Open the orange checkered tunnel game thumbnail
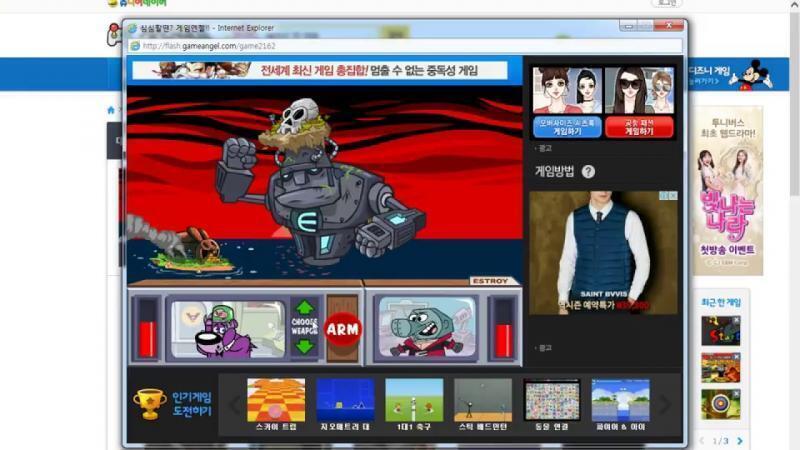 coord(276,400)
